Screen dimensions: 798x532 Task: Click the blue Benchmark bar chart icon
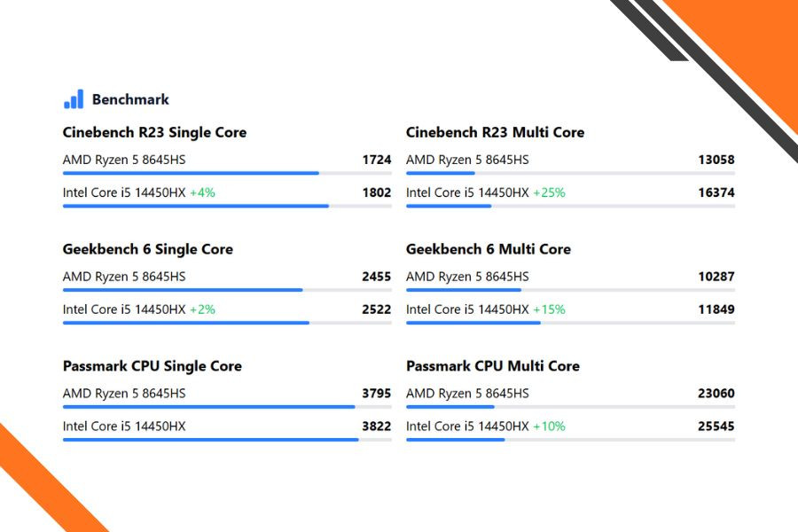pos(74,99)
